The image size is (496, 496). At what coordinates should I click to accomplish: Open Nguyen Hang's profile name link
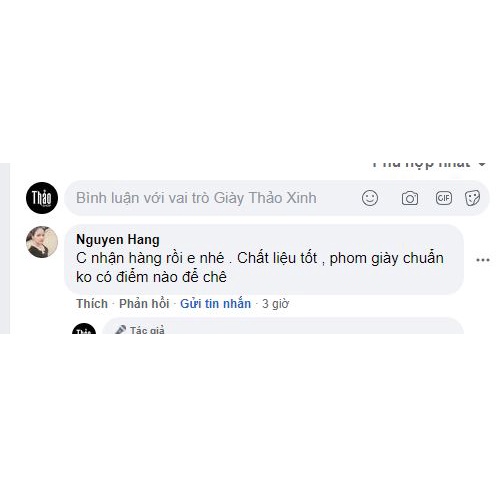[x=118, y=240]
